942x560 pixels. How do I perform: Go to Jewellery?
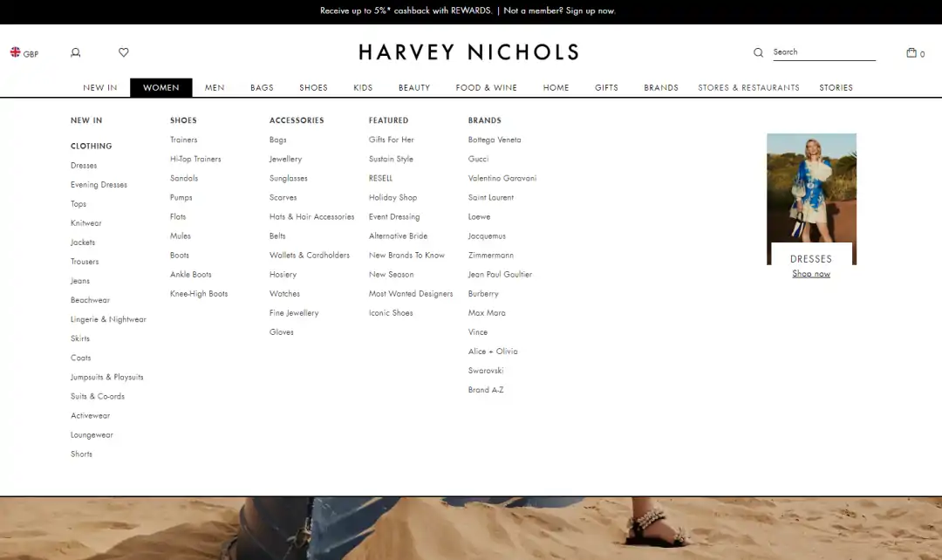click(286, 160)
